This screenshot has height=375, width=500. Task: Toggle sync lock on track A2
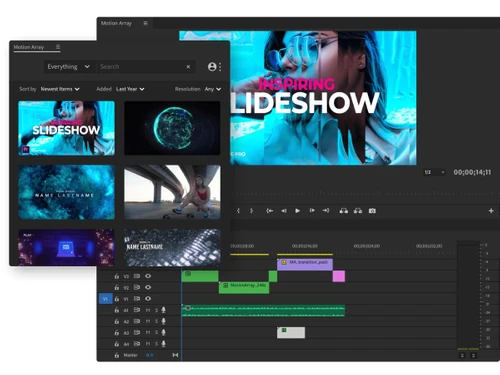(x=137, y=321)
